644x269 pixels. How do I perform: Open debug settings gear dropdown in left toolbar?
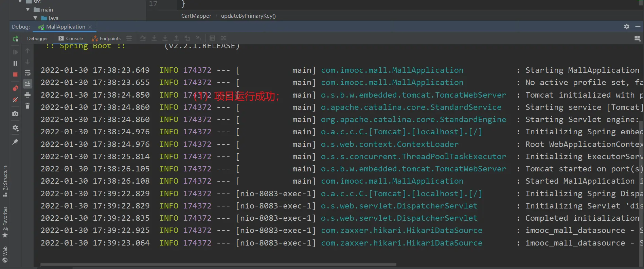pos(15,128)
